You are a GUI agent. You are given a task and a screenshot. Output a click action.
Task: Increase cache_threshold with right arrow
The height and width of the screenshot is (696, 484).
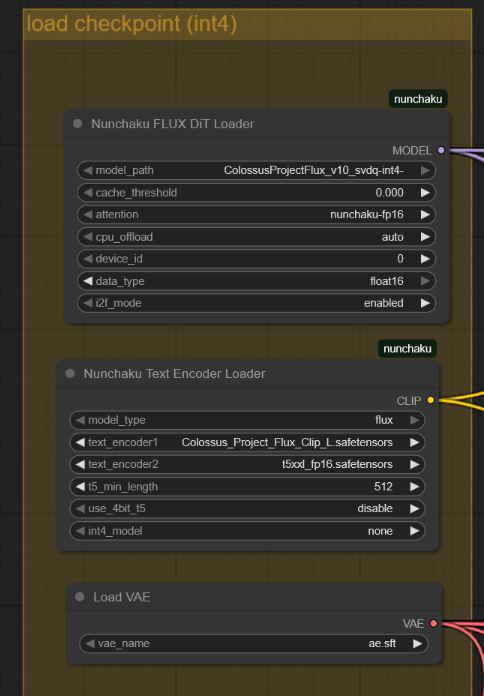click(425, 193)
